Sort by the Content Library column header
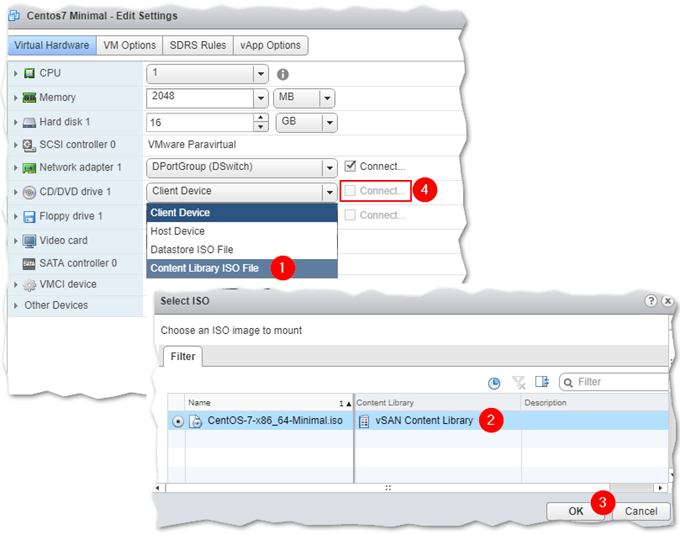The width and height of the screenshot is (680, 535). [438, 403]
